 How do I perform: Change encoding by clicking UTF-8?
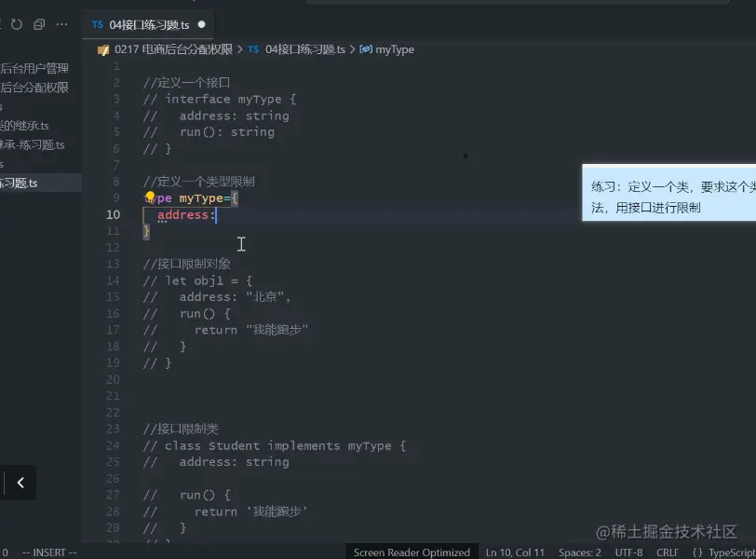tap(629, 552)
